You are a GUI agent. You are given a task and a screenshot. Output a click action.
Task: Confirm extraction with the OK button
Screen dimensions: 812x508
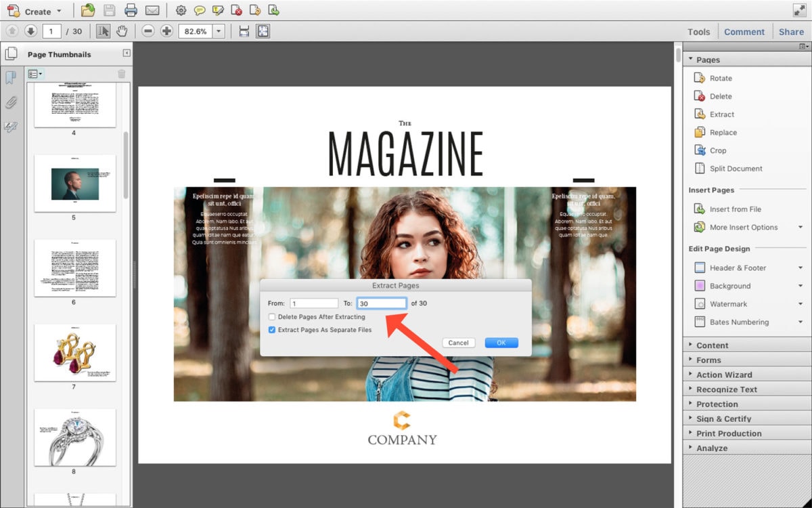(x=501, y=343)
